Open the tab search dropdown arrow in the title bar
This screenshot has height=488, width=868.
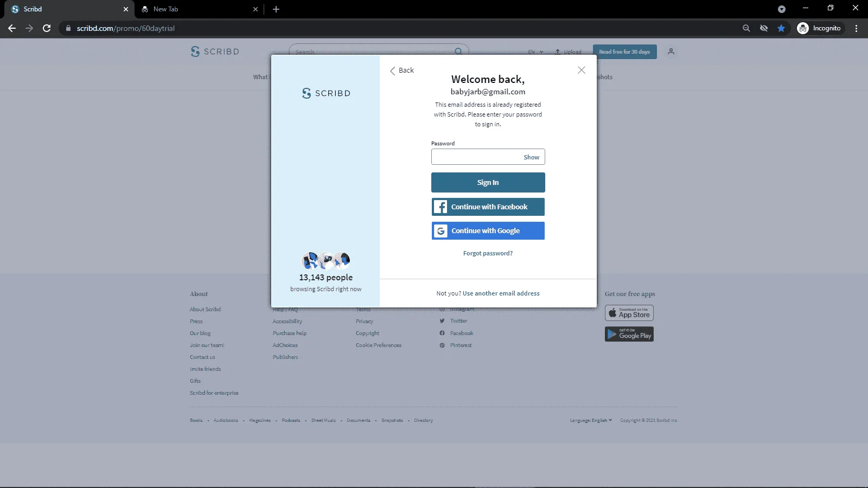[782, 9]
